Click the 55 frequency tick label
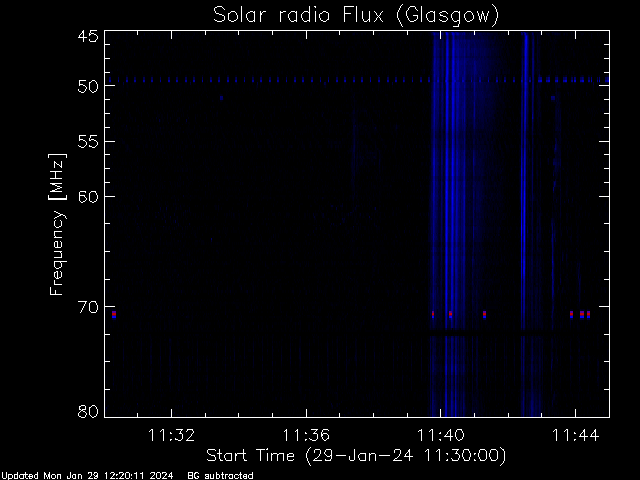The width and height of the screenshot is (640, 480). [x=88, y=142]
